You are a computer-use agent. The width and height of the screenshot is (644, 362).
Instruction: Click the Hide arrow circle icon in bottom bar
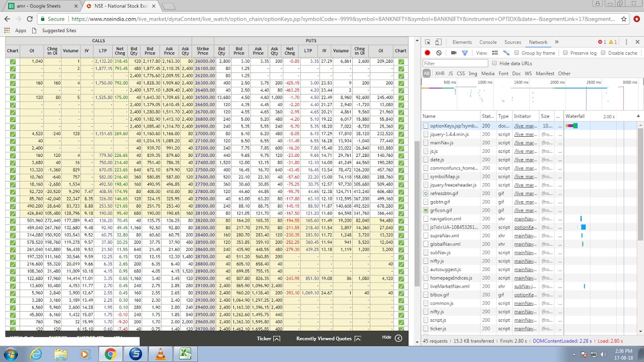[398, 338]
